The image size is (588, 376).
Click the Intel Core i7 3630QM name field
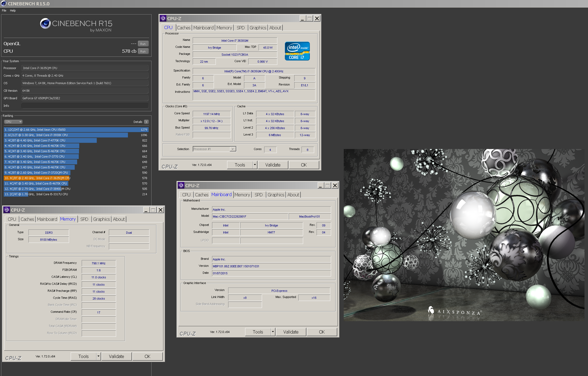(235, 41)
